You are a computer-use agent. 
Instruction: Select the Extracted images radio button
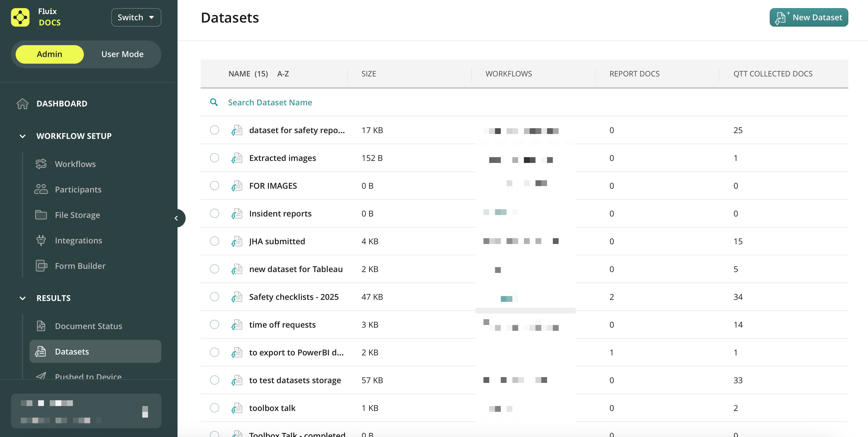[214, 158]
